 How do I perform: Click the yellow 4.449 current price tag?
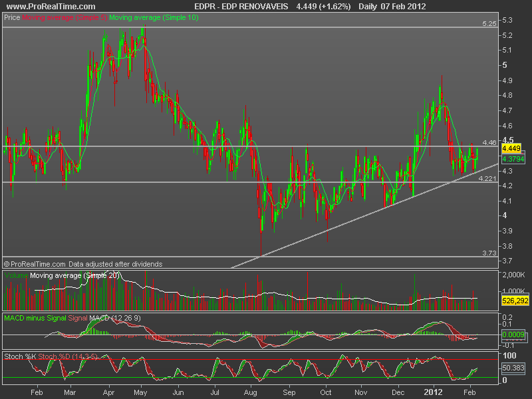pyautogui.click(x=511, y=148)
